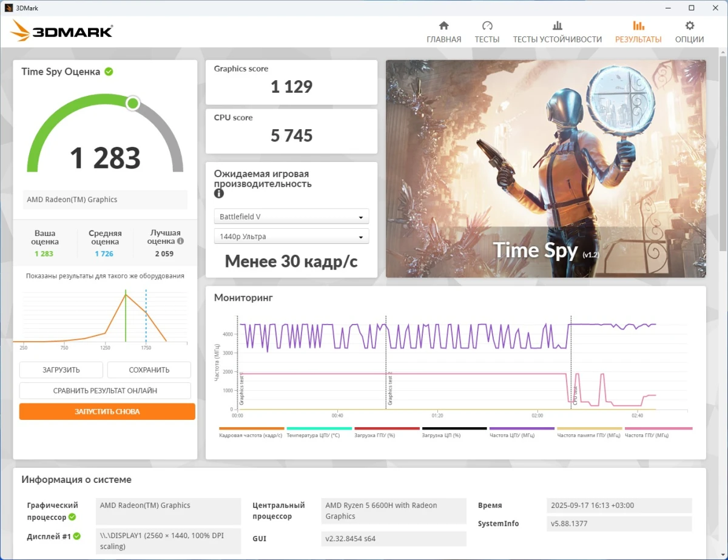The image size is (728, 560).
Task: Click the Graphics score value 1 129
Action: click(x=291, y=87)
